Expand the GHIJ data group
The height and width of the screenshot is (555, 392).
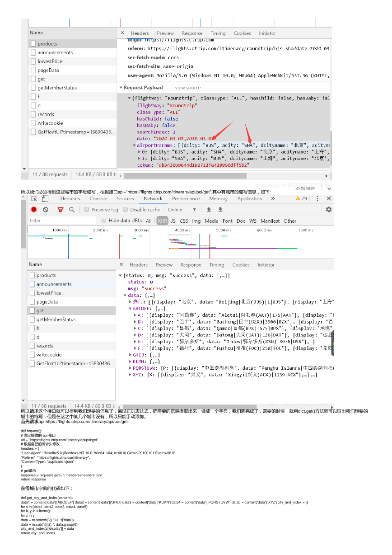tap(130, 355)
